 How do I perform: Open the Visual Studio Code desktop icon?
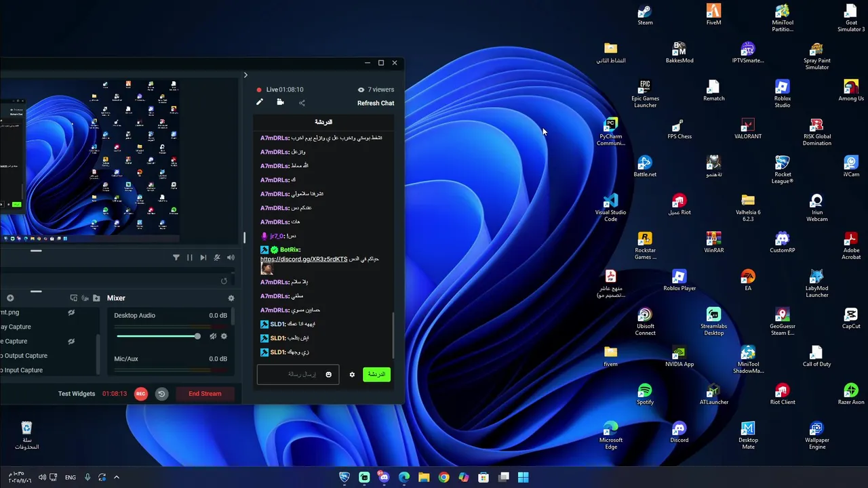[610, 208]
